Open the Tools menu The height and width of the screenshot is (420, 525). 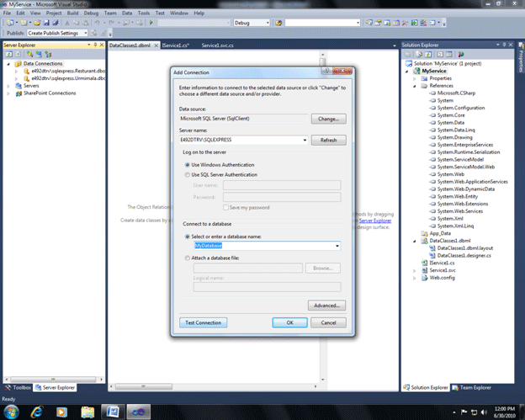(x=144, y=13)
